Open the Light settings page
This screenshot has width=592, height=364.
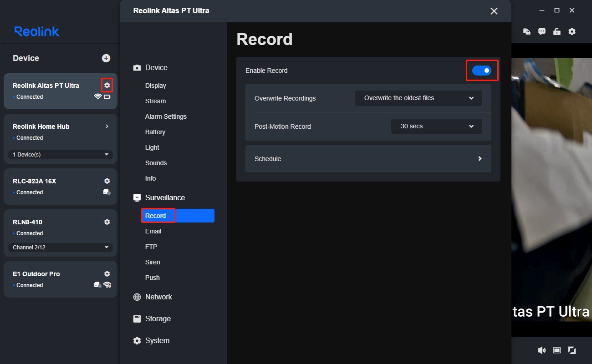153,147
